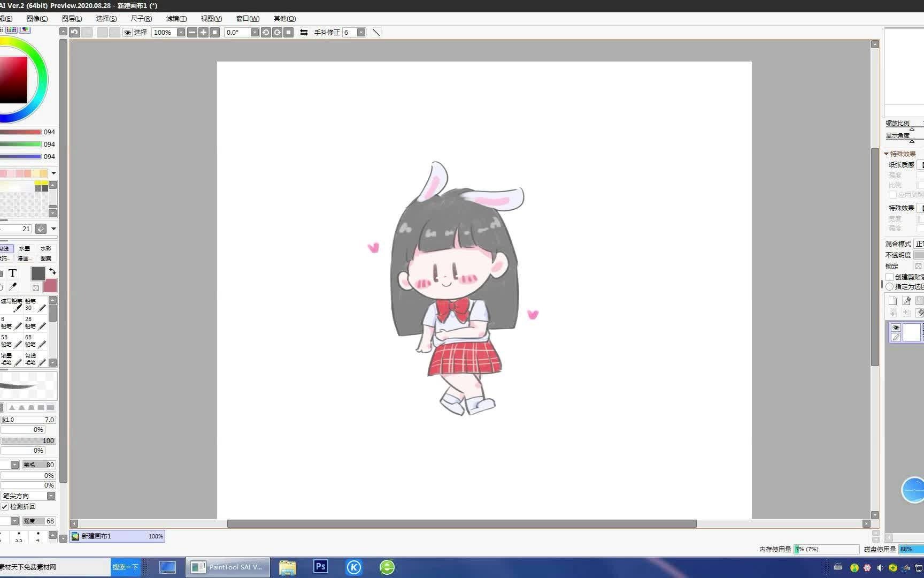Click the transparent color toggle box
The width and height of the screenshot is (924, 578).
click(36, 288)
